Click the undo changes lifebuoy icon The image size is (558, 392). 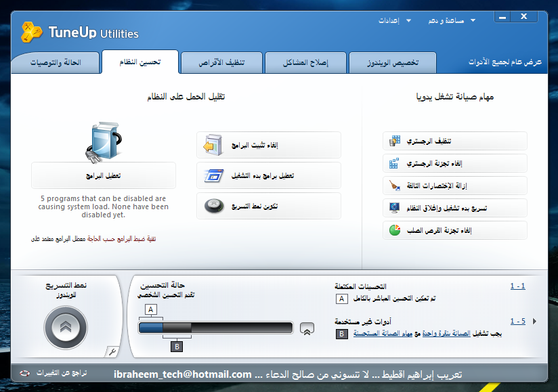pos(24,373)
